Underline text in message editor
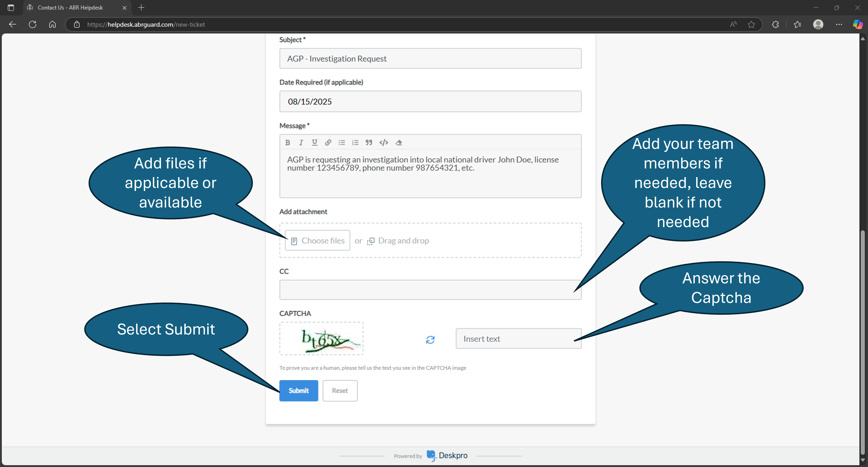 314,143
